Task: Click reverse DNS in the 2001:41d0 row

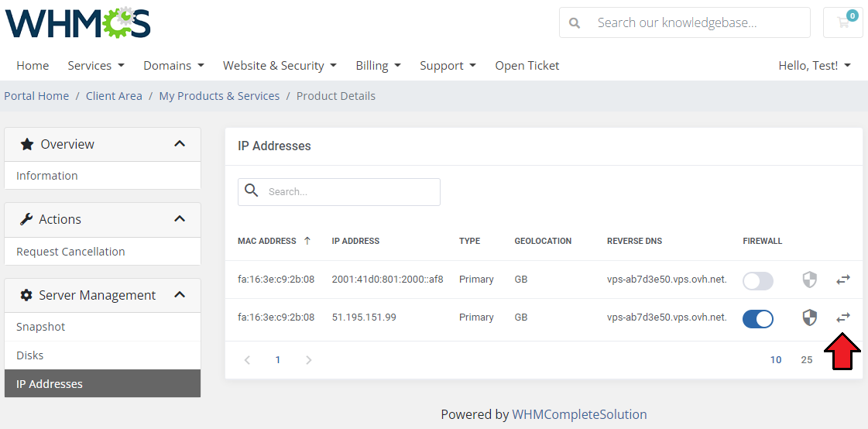Action: (x=667, y=280)
